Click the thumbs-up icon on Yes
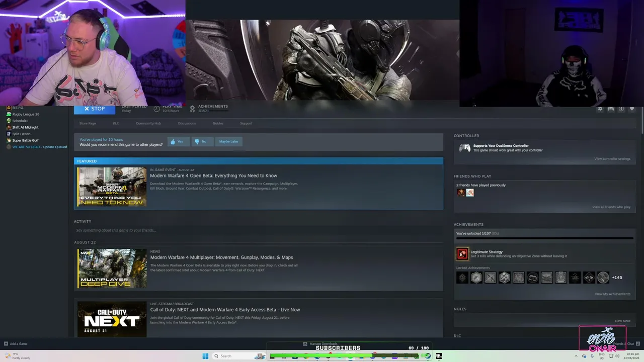The width and height of the screenshot is (644, 362). (173, 142)
